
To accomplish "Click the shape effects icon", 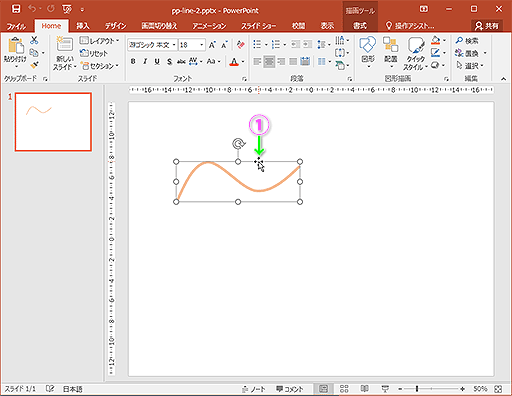I will (x=435, y=65).
